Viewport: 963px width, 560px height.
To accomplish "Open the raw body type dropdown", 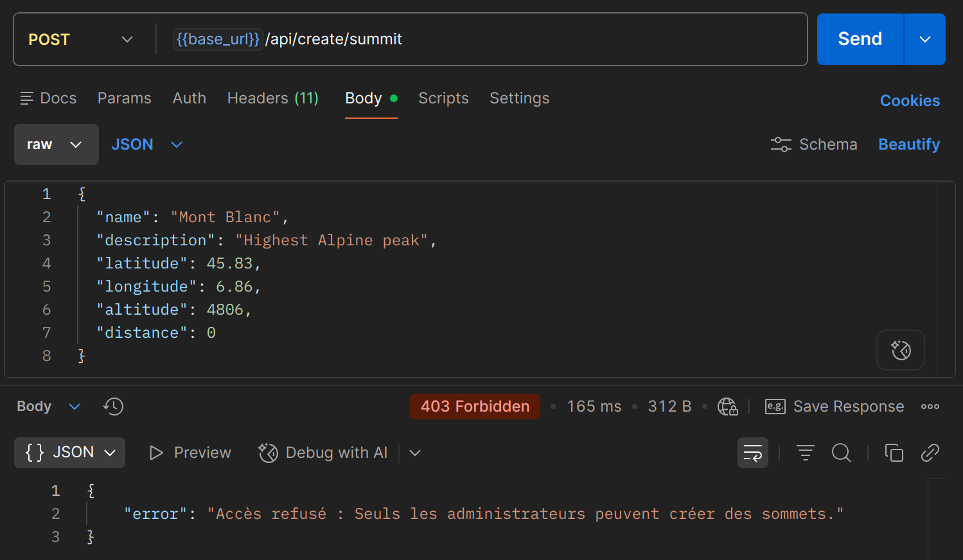I will coord(57,144).
